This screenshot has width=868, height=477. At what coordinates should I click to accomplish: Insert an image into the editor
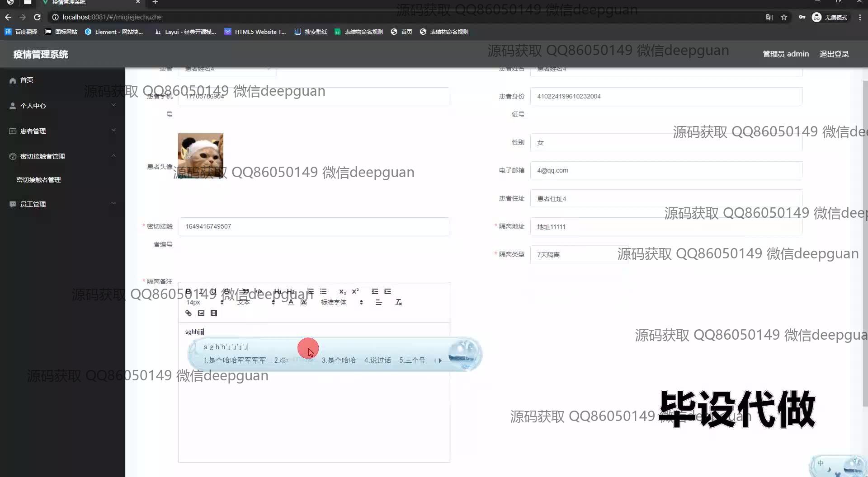coord(201,313)
